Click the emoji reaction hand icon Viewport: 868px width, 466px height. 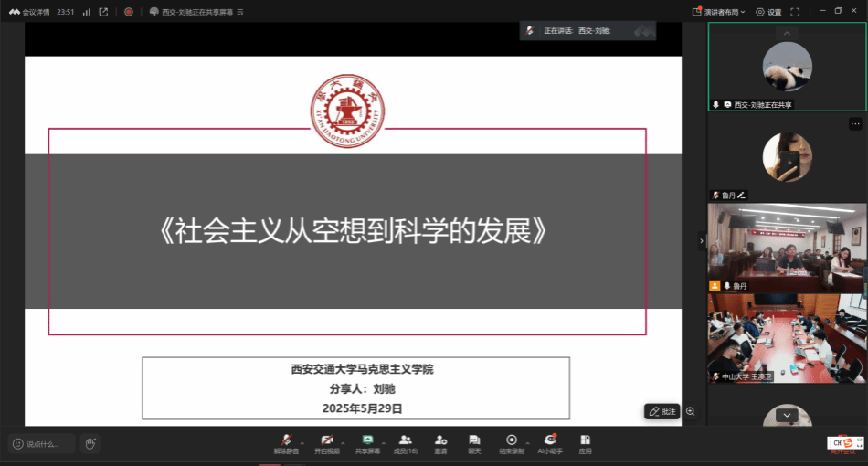click(90, 444)
